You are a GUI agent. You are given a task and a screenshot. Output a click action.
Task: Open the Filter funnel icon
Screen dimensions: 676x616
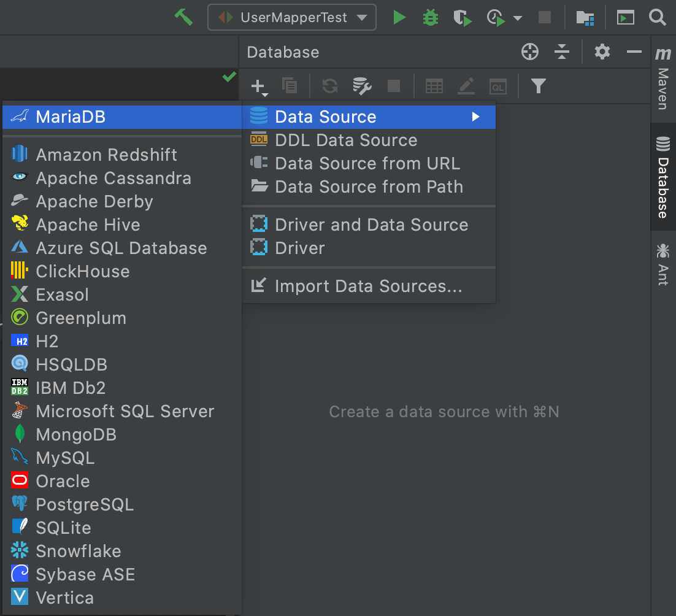pyautogui.click(x=538, y=86)
